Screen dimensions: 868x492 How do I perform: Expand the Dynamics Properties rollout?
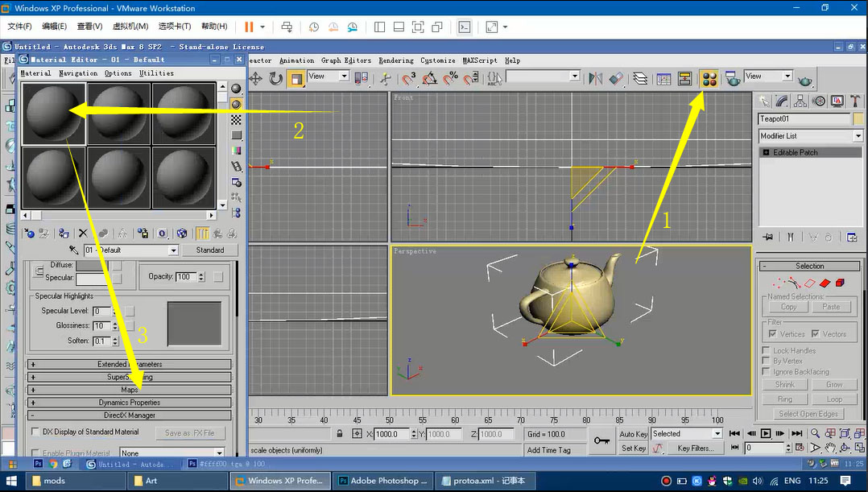pyautogui.click(x=130, y=403)
